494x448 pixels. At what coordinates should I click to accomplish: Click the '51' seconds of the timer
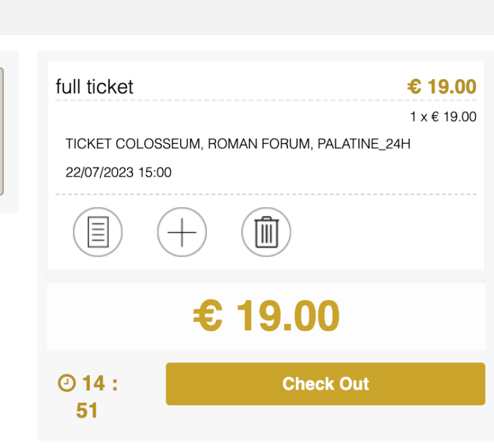pos(86,411)
